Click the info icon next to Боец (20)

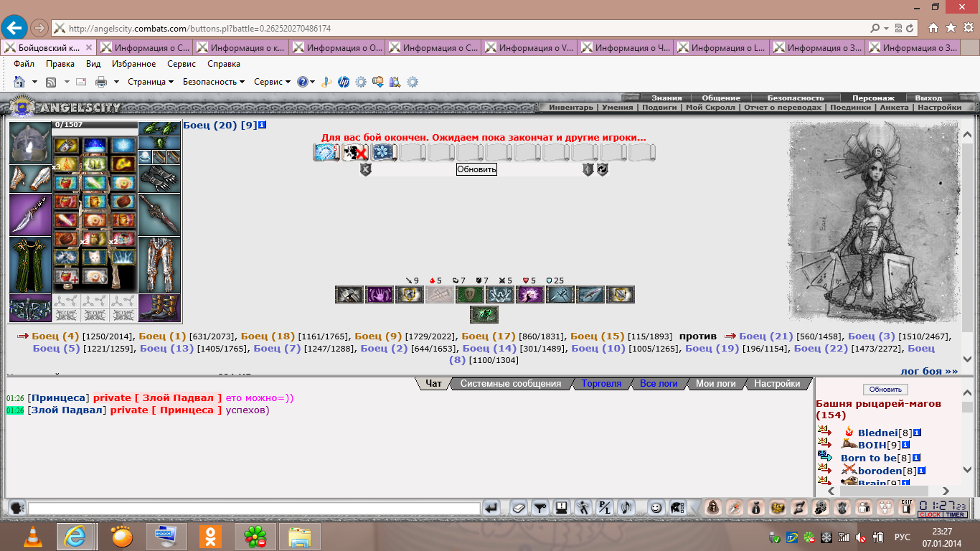pos(262,125)
